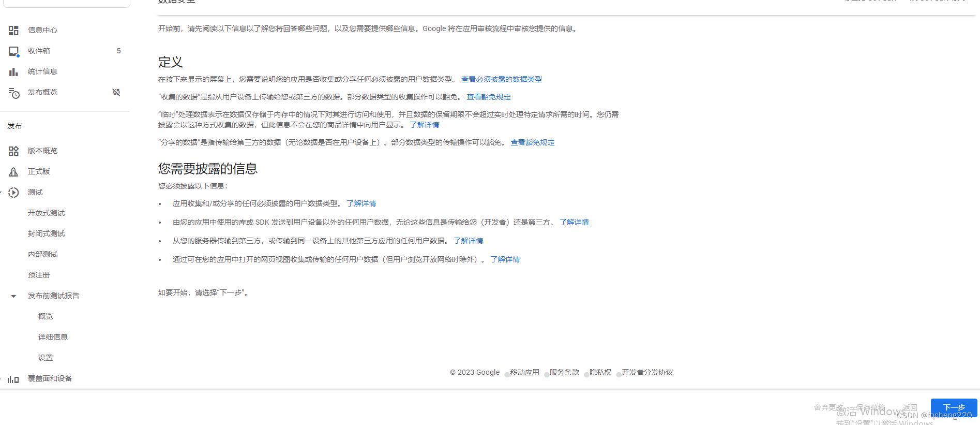
Task: Click the © 2023 Google footer text
Action: 475,372
